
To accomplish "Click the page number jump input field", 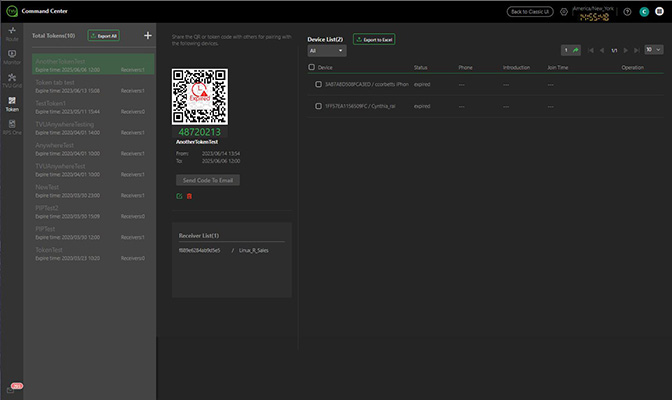I will (x=566, y=49).
